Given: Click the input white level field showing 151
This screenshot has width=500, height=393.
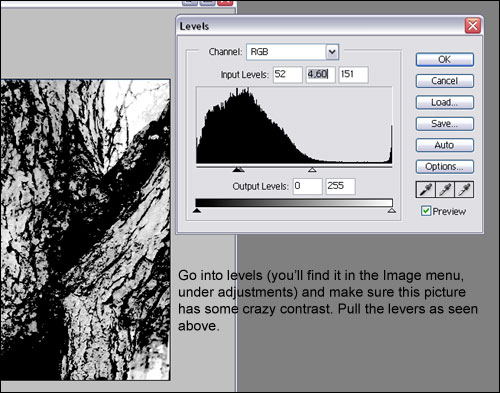Looking at the screenshot, I should [x=354, y=74].
